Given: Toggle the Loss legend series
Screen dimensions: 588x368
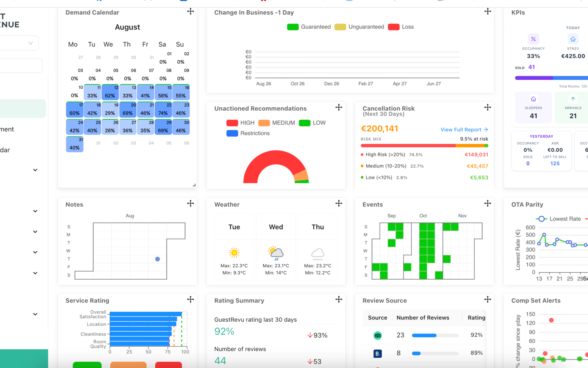Looking at the screenshot, I should [401, 27].
